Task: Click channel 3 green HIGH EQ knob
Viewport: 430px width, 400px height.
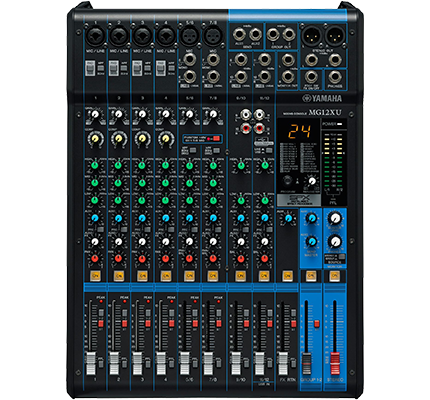Action: coord(142,165)
